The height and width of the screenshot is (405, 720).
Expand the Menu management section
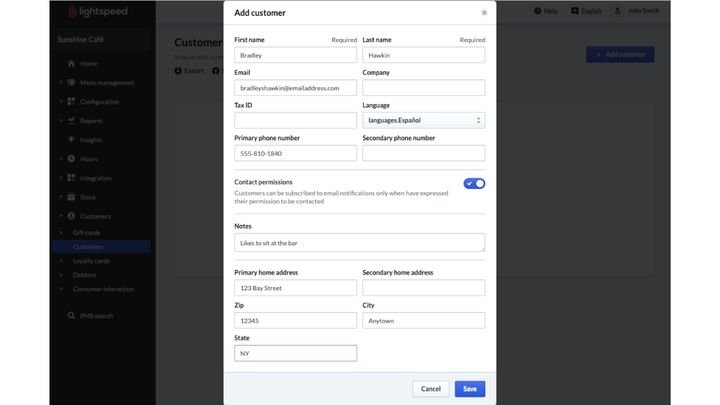click(x=60, y=82)
